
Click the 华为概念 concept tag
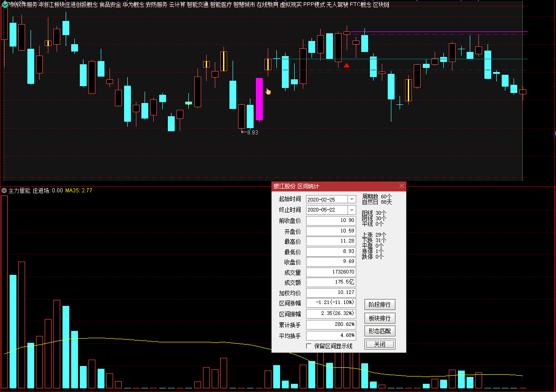(x=133, y=5)
